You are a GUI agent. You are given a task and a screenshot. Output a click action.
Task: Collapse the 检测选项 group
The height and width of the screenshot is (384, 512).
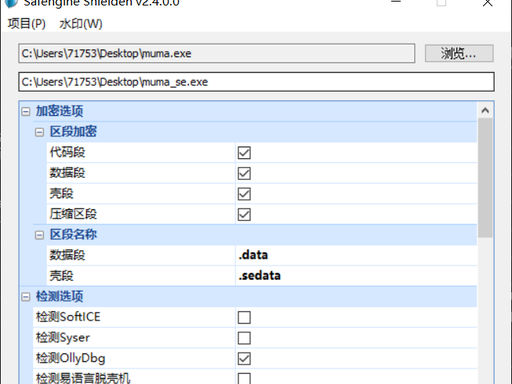[x=26, y=297]
